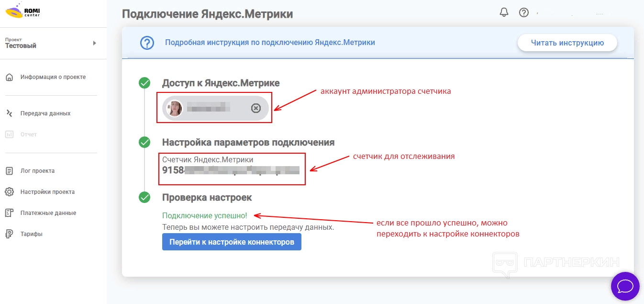Open notifications bell
This screenshot has height=304, width=644.
coord(504,12)
